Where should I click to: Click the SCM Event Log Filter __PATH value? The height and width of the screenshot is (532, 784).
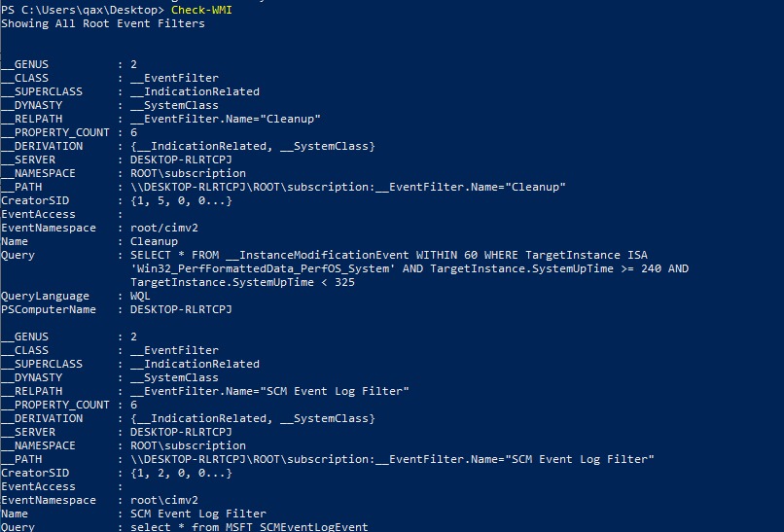(393, 459)
